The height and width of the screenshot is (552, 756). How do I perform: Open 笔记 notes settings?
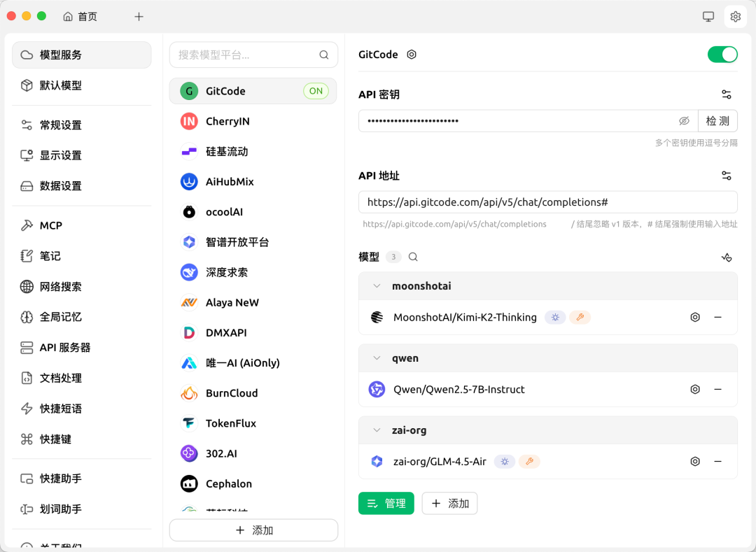(81, 256)
